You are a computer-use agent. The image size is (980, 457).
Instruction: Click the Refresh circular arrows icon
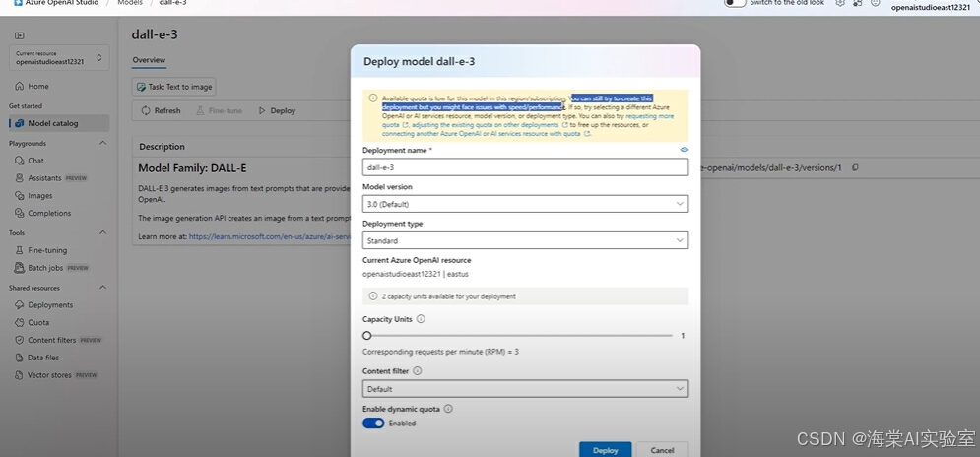[146, 110]
